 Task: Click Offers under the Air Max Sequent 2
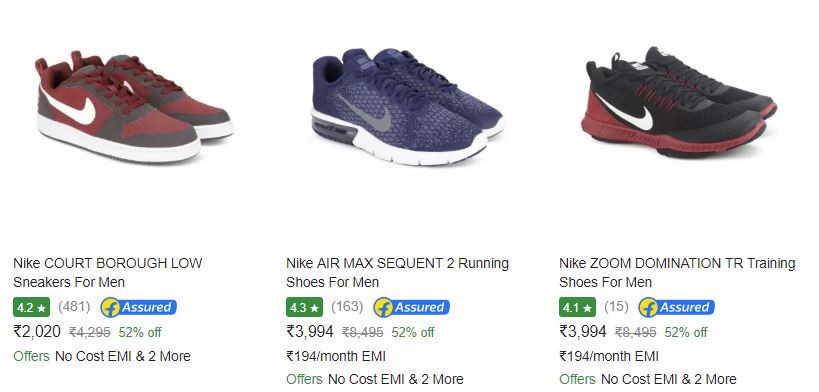pyautogui.click(x=304, y=379)
